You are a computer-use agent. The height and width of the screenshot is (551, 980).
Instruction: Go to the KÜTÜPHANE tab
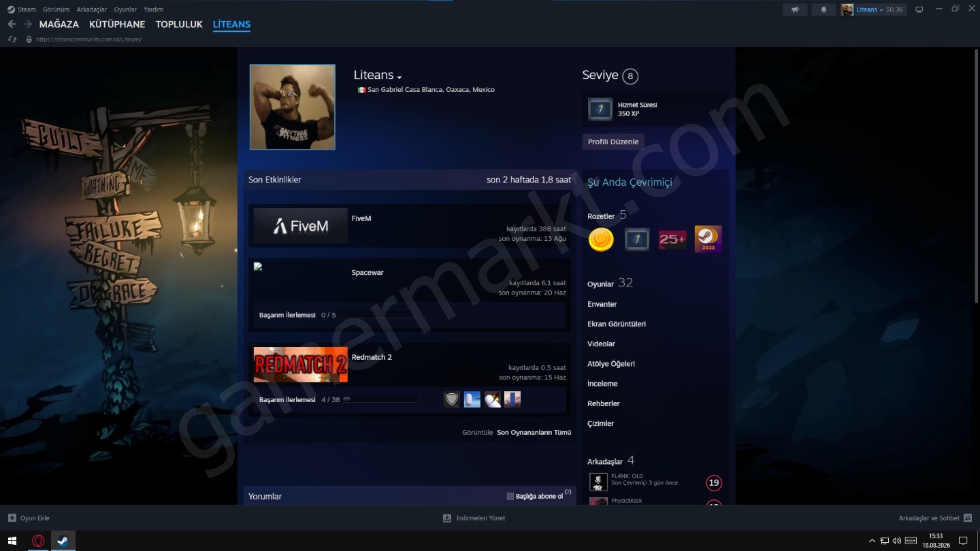[117, 24]
